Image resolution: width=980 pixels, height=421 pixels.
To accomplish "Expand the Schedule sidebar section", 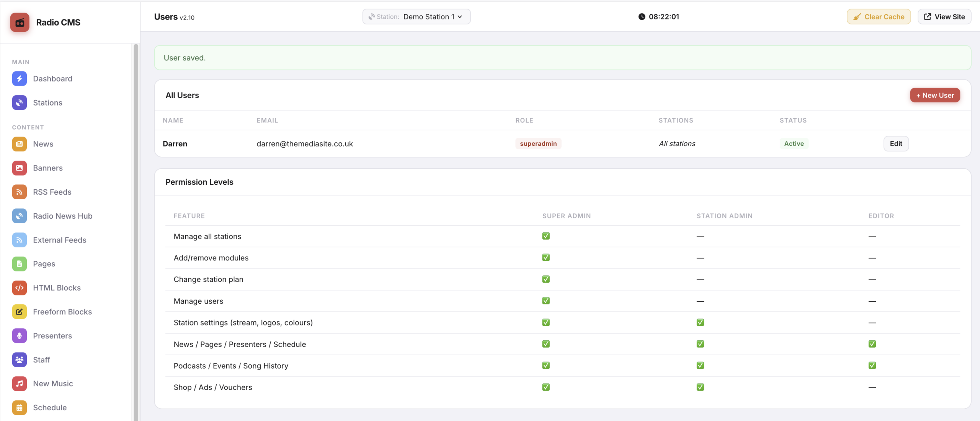I will pyautogui.click(x=50, y=408).
